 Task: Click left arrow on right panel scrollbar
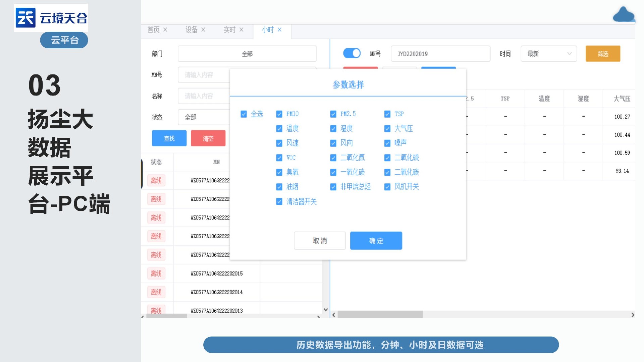[x=334, y=315]
